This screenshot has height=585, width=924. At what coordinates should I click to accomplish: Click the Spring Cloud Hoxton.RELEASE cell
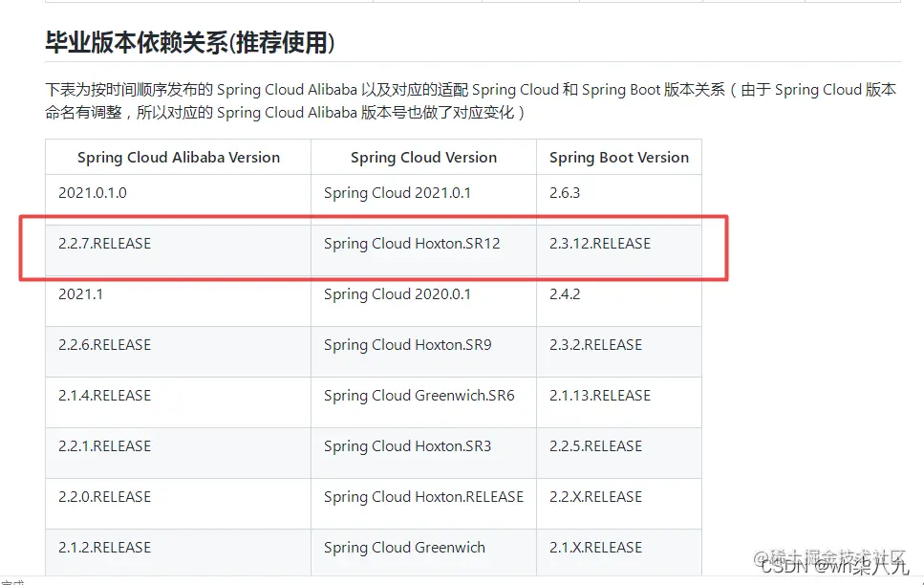coord(423,504)
